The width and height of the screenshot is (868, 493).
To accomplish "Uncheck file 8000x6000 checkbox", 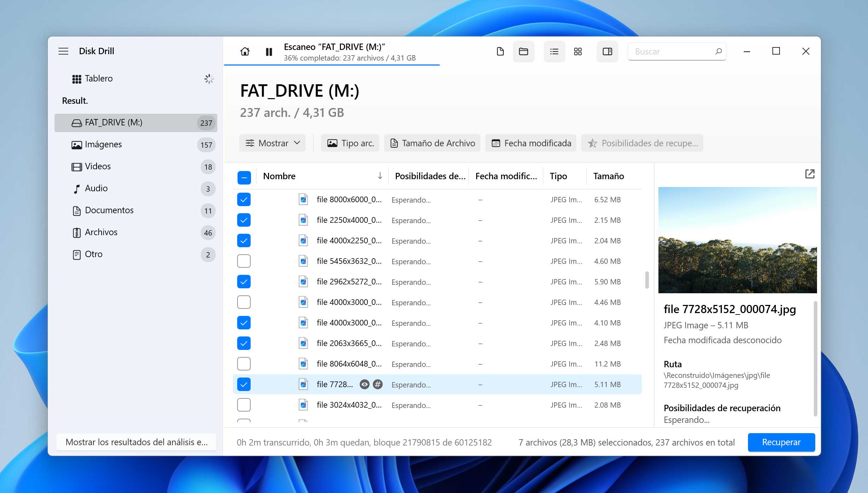I will click(x=244, y=199).
